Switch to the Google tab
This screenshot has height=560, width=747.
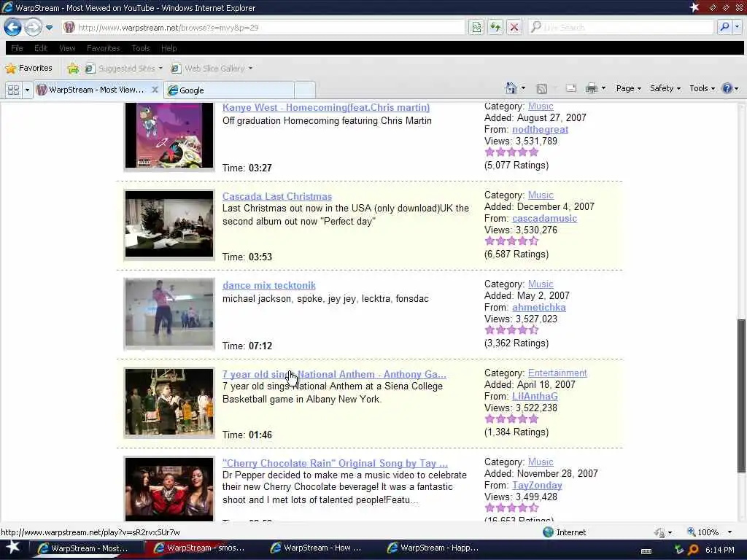pos(228,90)
